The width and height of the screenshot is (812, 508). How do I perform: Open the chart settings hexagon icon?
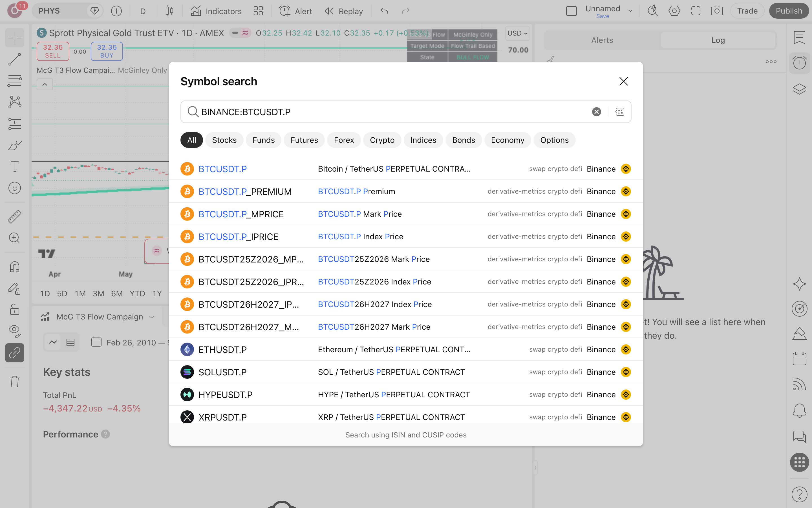[x=674, y=11]
